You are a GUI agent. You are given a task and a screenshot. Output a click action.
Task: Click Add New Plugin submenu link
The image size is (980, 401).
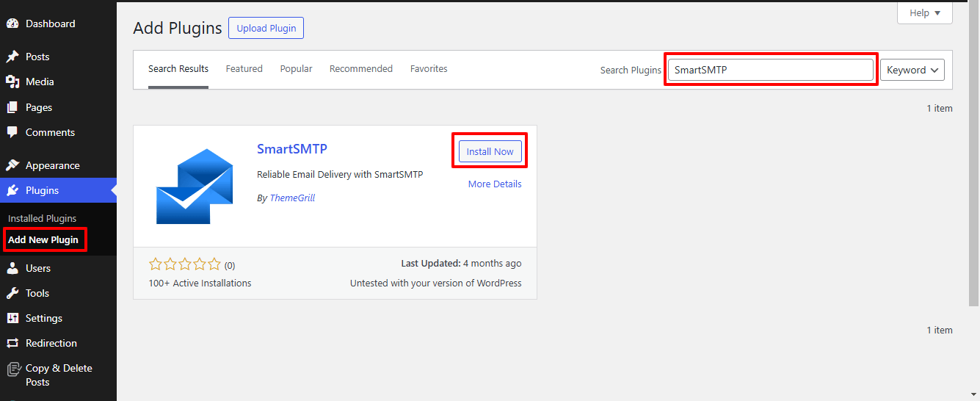[43, 239]
